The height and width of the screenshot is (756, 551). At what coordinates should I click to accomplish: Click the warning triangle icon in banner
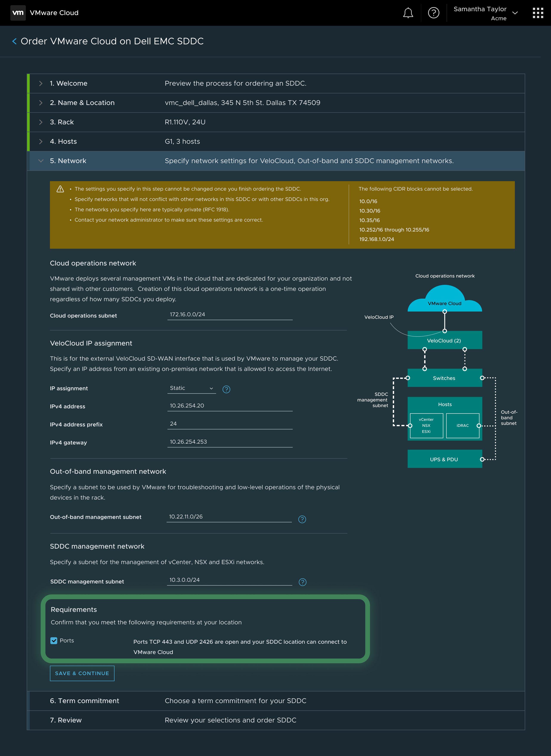60,189
